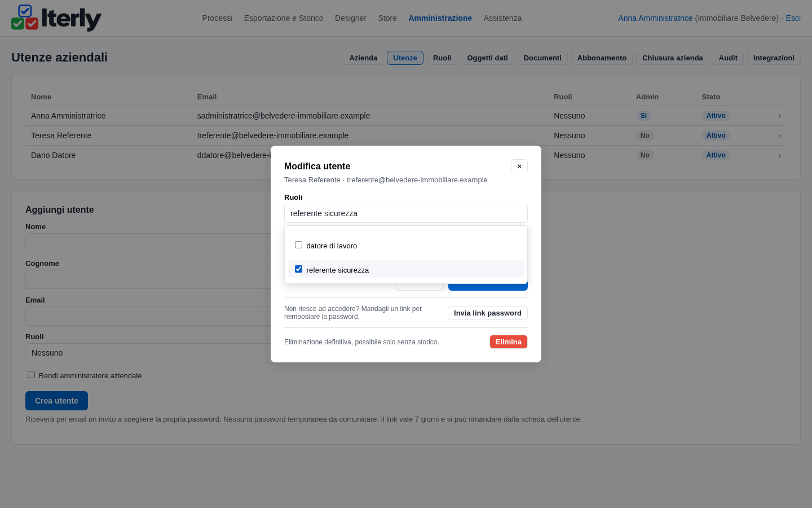Open Teresa Referente row chevron

click(x=779, y=135)
